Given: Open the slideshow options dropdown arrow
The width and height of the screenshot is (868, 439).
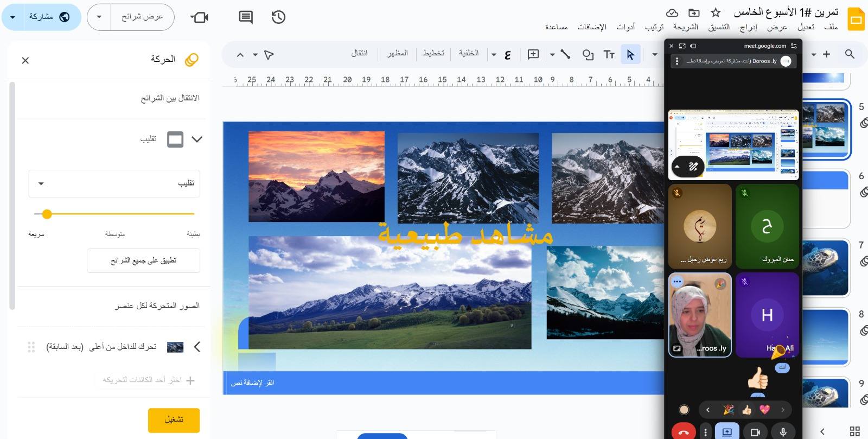Looking at the screenshot, I should (x=99, y=17).
